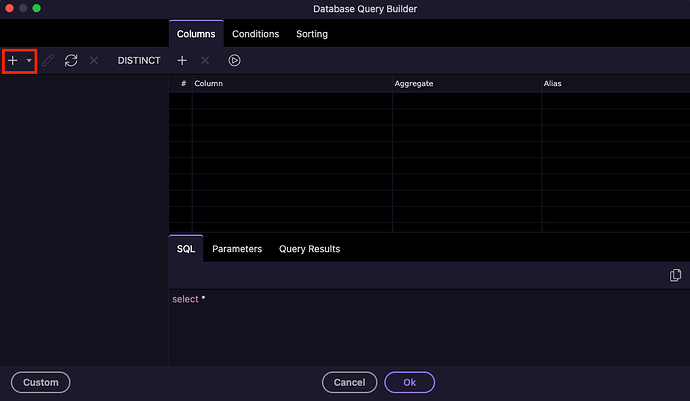The image size is (690, 401).
Task: Click into the SQL select statement text
Action: click(x=189, y=299)
